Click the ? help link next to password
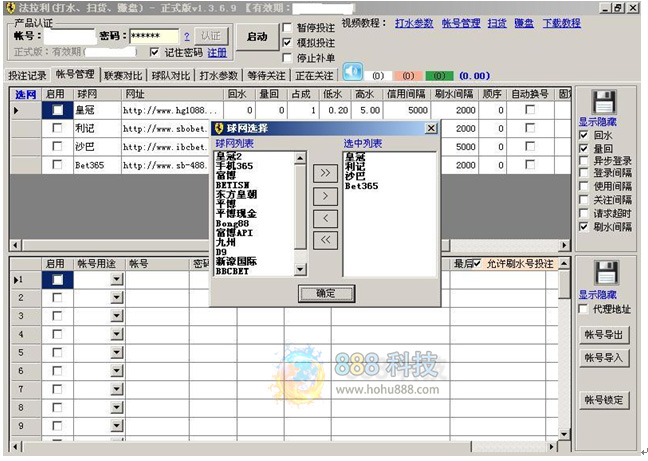The image size is (648, 461). (x=186, y=37)
